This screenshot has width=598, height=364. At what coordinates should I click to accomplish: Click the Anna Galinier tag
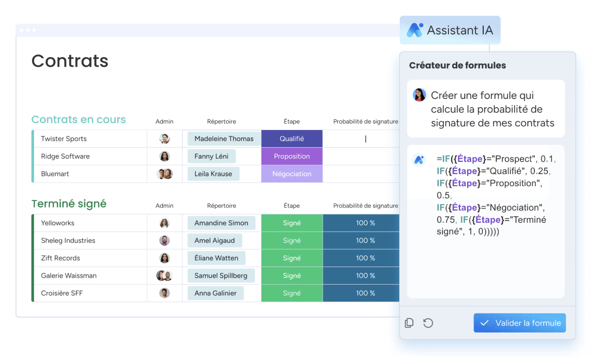click(x=215, y=293)
